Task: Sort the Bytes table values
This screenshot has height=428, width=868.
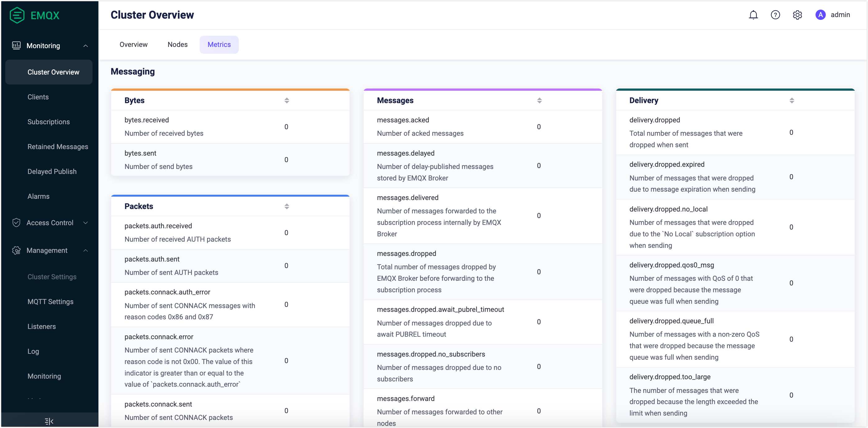Action: (287, 100)
